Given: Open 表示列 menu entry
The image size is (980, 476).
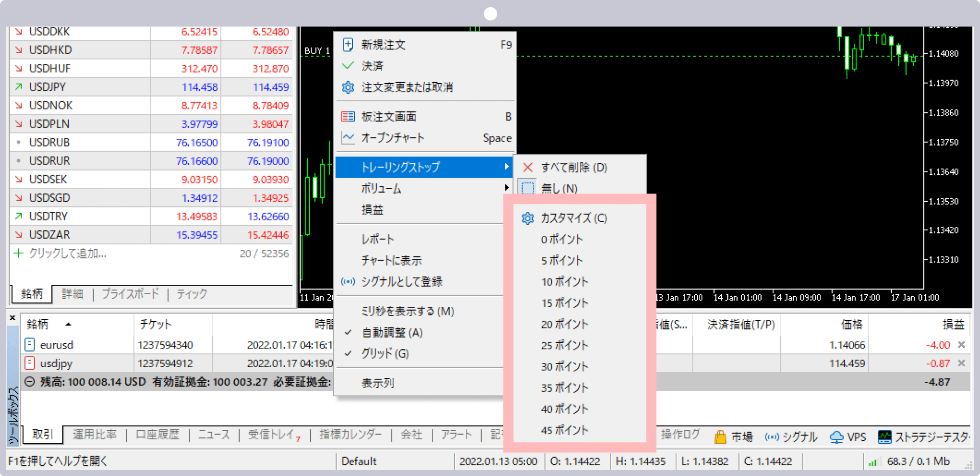Looking at the screenshot, I should point(378,383).
